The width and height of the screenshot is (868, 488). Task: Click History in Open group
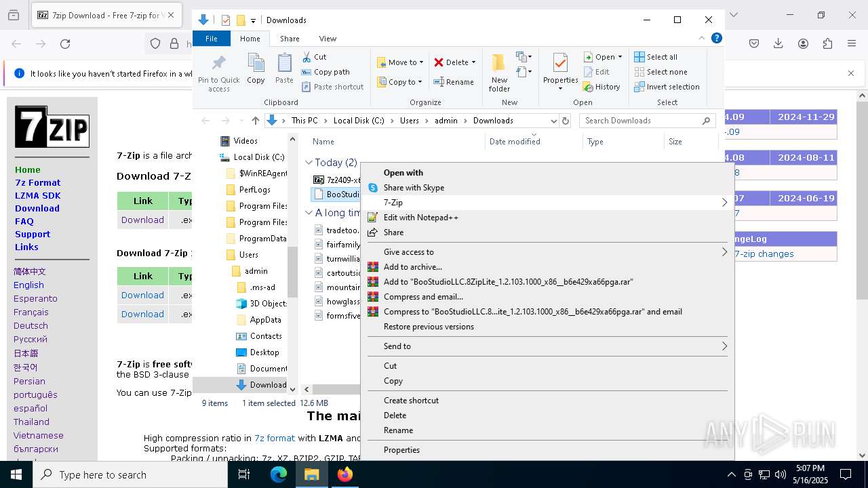(x=601, y=87)
